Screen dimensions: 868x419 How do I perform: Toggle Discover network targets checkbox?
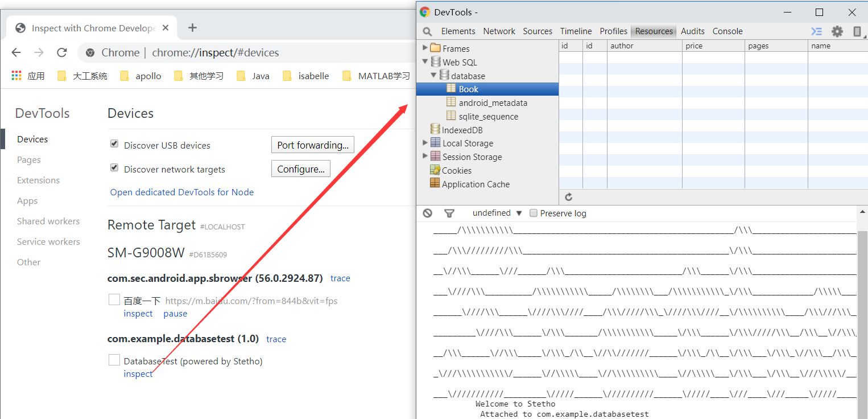(x=114, y=168)
